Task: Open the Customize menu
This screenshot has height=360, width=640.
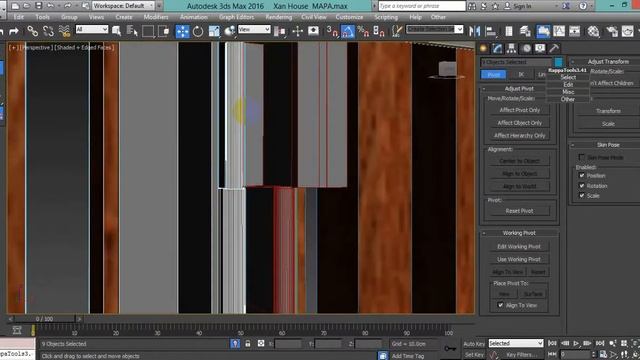Action: click(349, 17)
